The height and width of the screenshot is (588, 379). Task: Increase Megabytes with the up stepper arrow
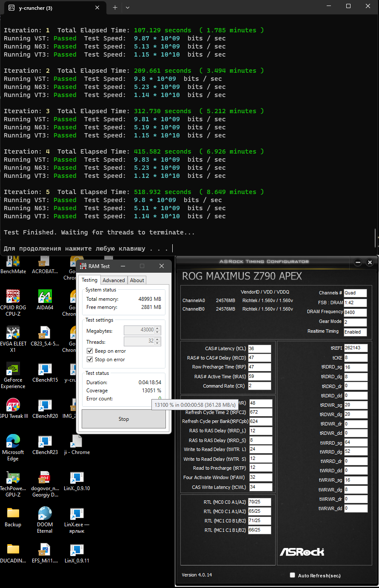click(157, 328)
